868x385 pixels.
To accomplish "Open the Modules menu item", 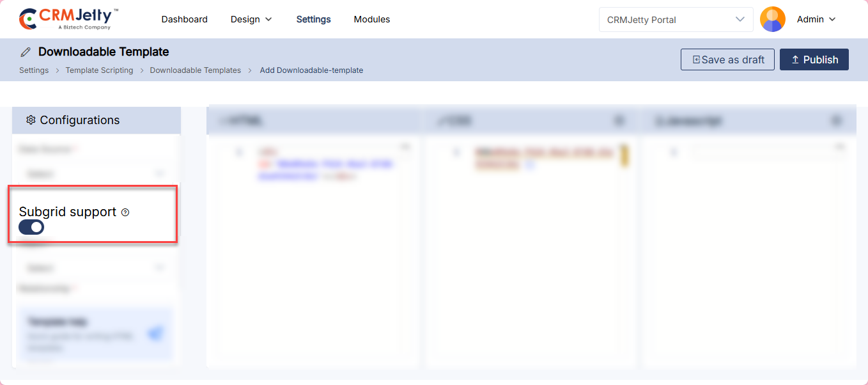I will coord(372,19).
